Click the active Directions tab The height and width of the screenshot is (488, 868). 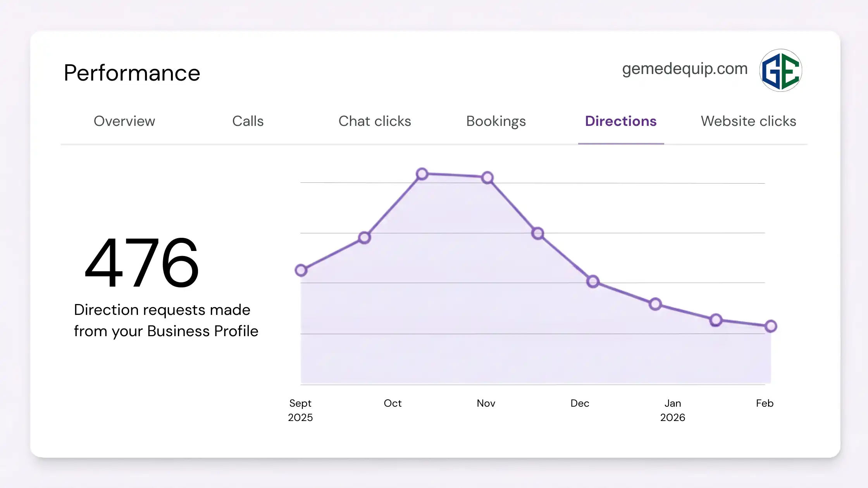(x=620, y=121)
